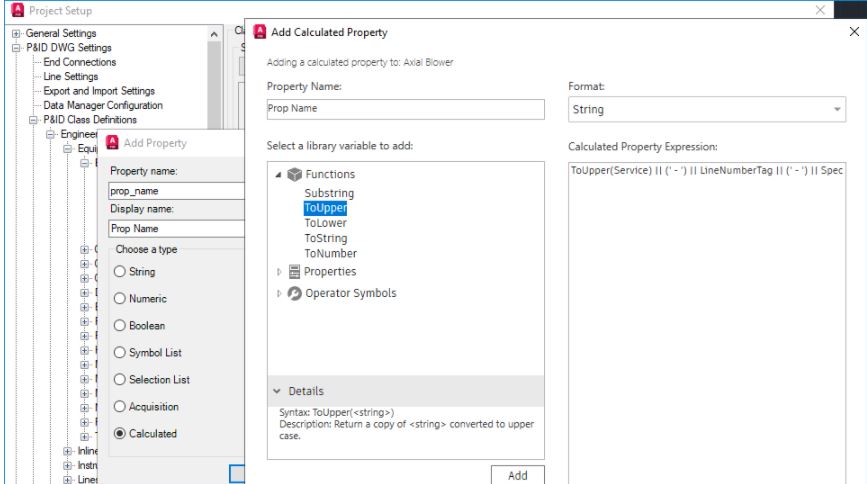Image resolution: width=867 pixels, height=484 pixels.
Task: Choose the Boolean radio button
Action: [x=119, y=326]
